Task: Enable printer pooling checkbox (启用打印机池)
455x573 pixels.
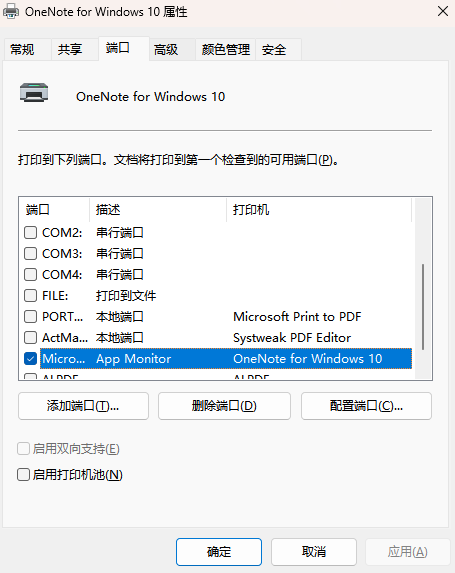Action: coord(23,475)
